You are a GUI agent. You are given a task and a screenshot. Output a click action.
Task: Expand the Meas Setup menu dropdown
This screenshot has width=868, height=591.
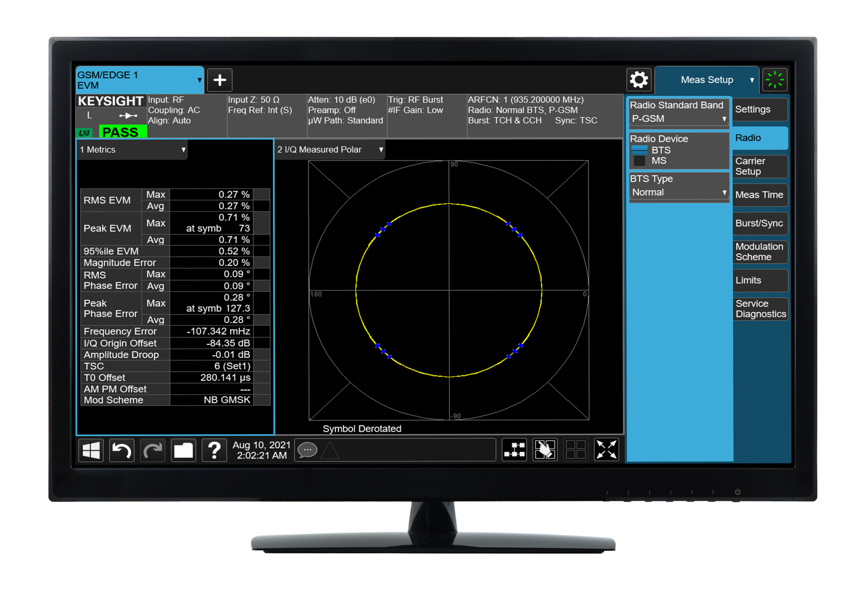tap(707, 80)
